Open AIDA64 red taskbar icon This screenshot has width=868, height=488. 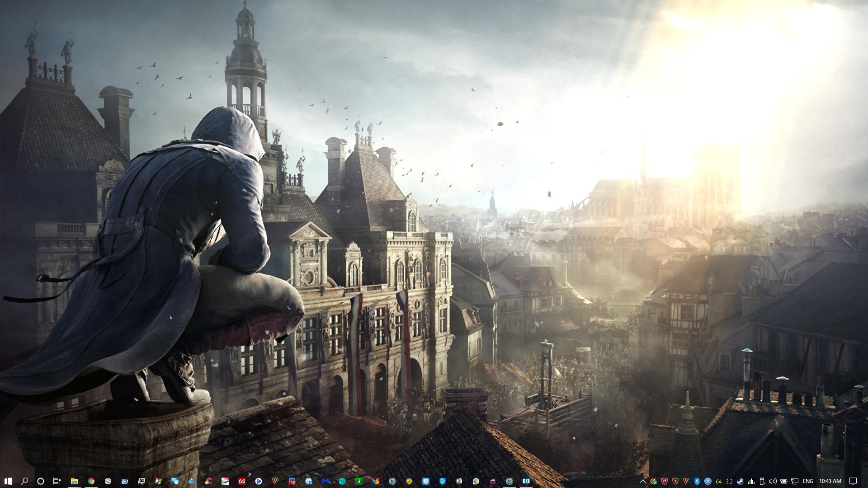242,481
